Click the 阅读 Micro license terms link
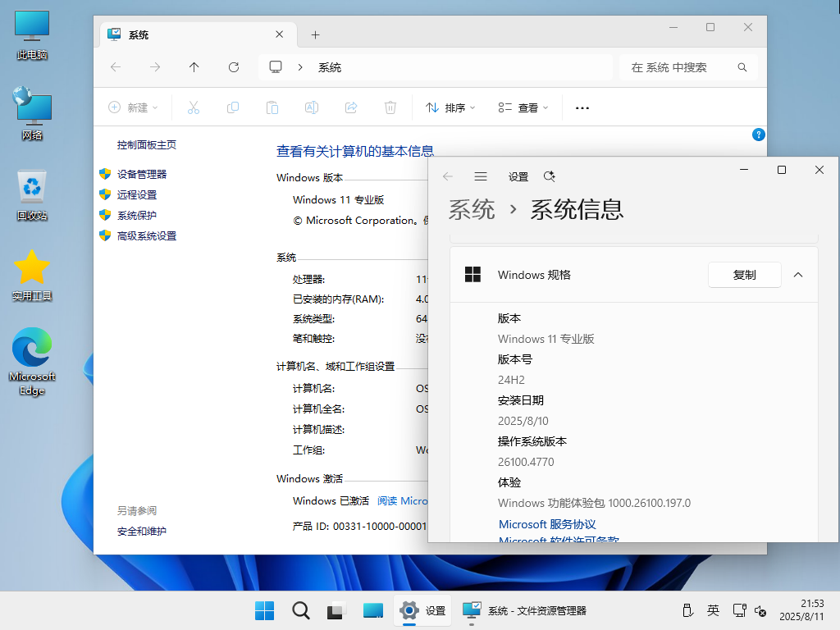The width and height of the screenshot is (840, 630). point(402,501)
